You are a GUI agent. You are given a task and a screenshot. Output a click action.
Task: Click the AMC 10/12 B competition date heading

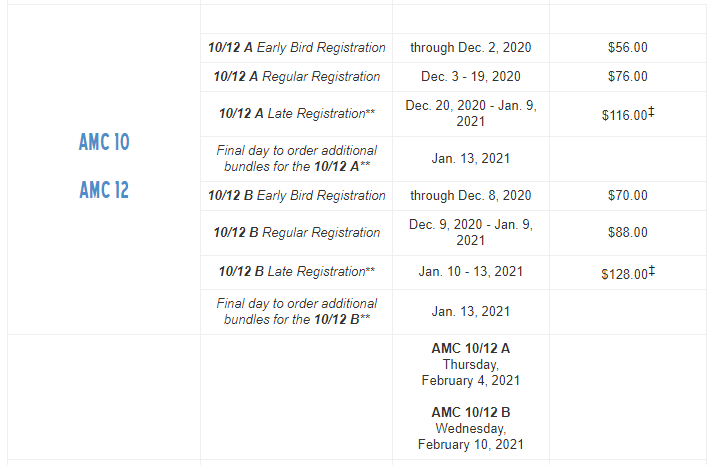coord(471,412)
